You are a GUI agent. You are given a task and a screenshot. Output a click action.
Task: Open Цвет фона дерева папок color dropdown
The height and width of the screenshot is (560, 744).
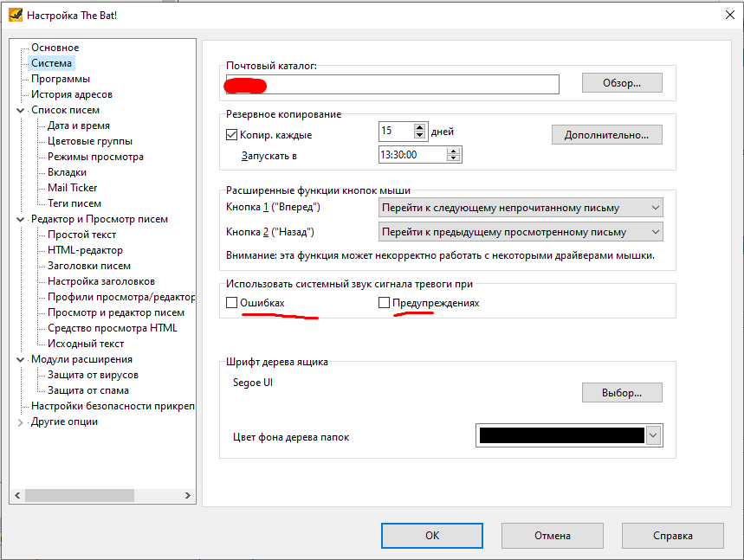[653, 435]
